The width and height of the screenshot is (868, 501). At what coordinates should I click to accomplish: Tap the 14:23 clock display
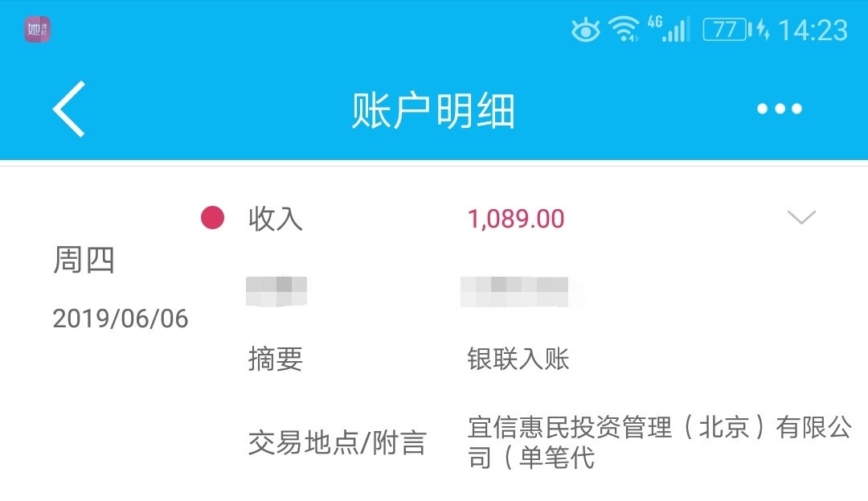813,30
